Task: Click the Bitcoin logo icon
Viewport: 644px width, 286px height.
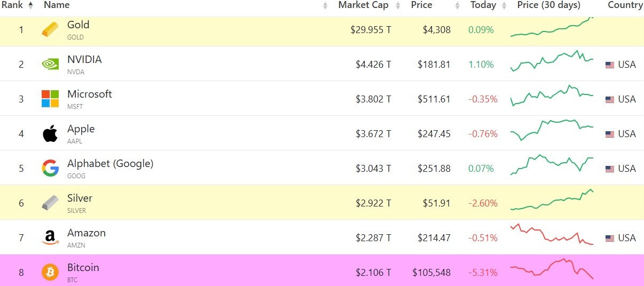Action: pos(50,272)
